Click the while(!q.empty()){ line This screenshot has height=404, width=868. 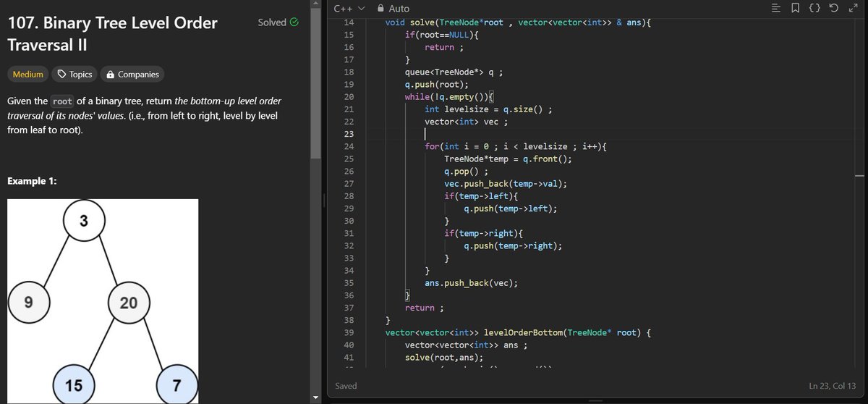click(449, 97)
